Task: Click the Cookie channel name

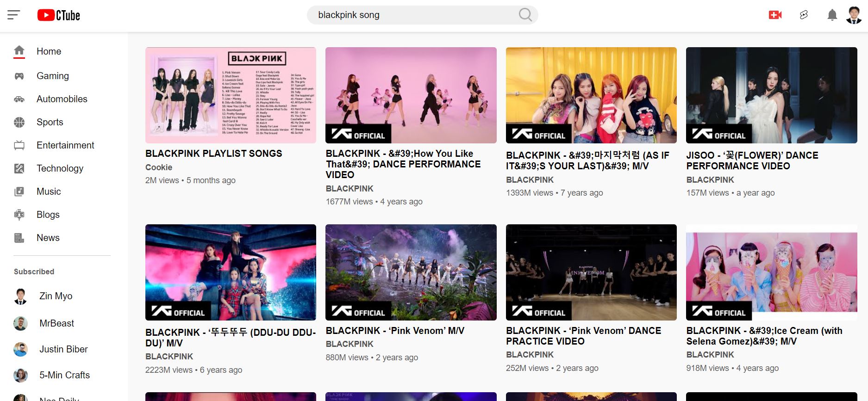Action: tap(159, 167)
